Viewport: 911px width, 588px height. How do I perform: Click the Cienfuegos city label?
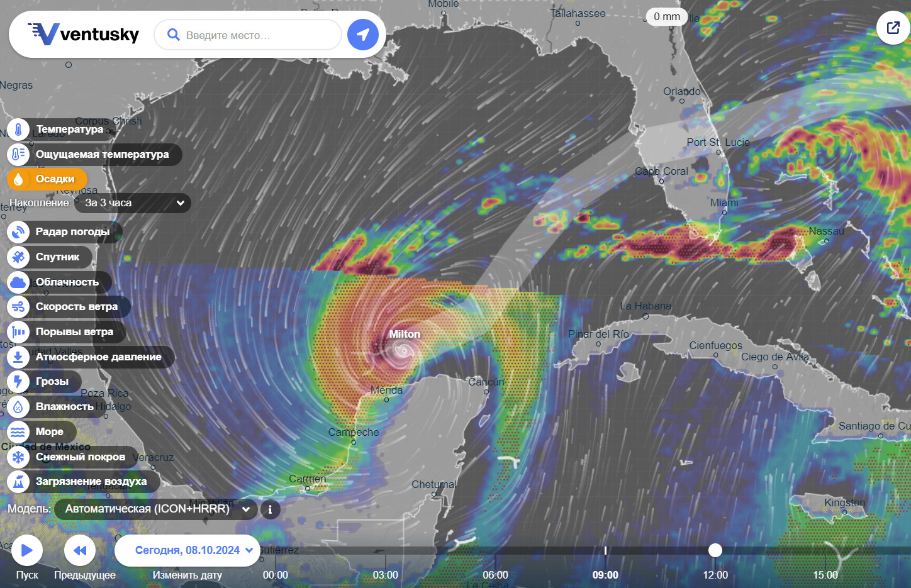[716, 345]
